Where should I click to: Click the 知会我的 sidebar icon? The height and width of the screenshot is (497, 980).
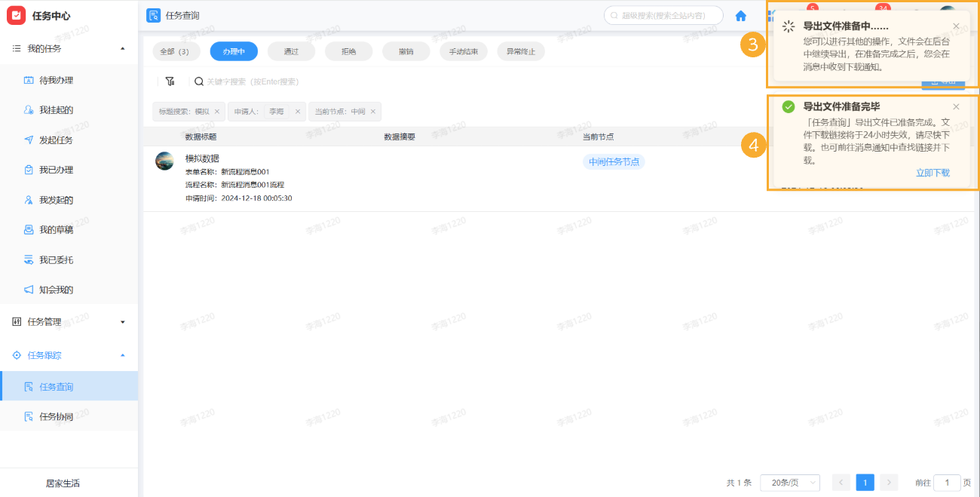28,289
